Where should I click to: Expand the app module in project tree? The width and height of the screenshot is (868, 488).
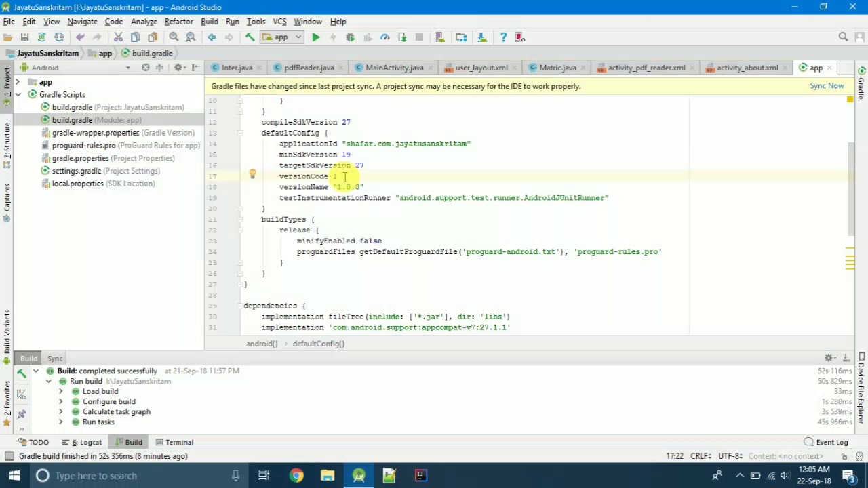click(x=18, y=82)
